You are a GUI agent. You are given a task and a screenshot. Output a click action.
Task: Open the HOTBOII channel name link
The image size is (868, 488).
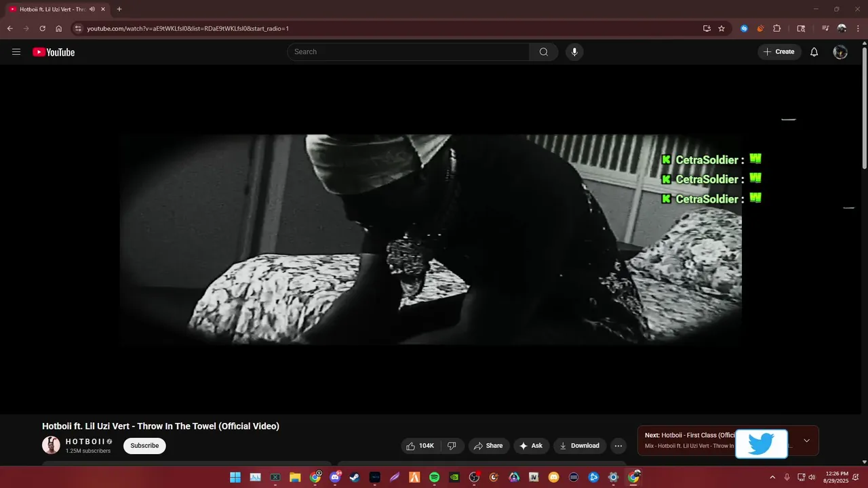(85, 441)
